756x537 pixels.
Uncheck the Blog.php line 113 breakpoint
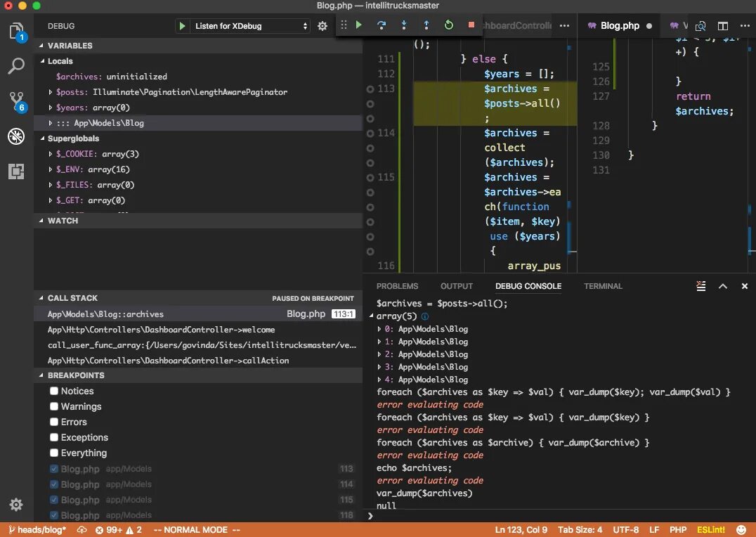tap(54, 469)
